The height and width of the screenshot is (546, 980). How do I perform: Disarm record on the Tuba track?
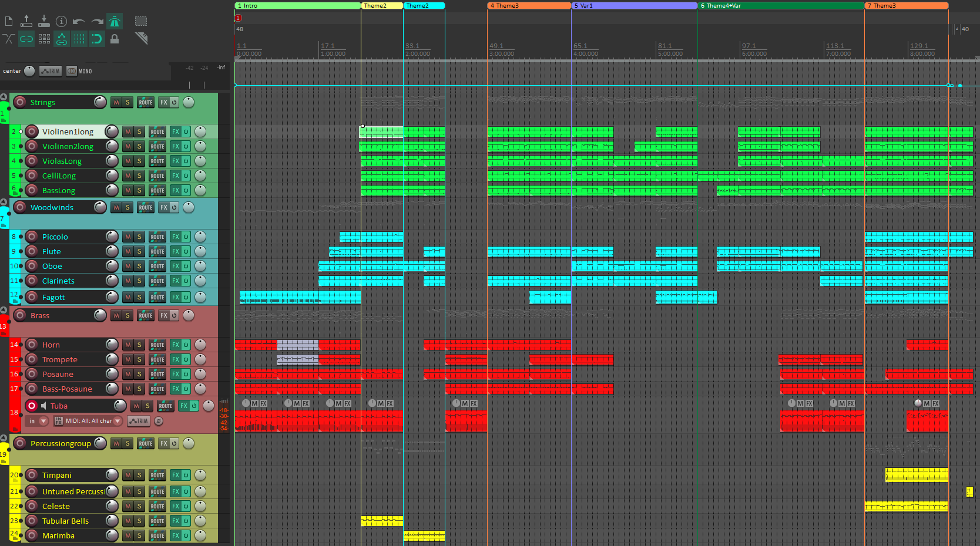(x=32, y=406)
